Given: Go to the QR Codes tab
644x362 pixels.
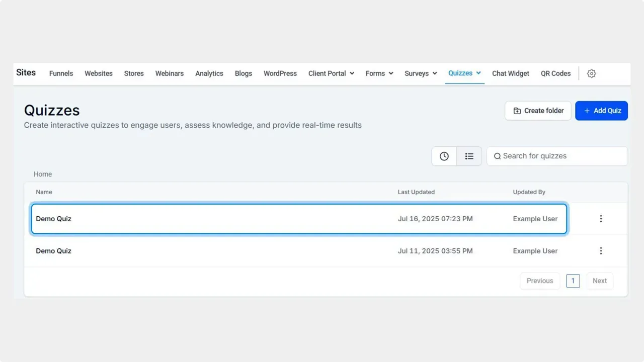Looking at the screenshot, I should click(555, 73).
